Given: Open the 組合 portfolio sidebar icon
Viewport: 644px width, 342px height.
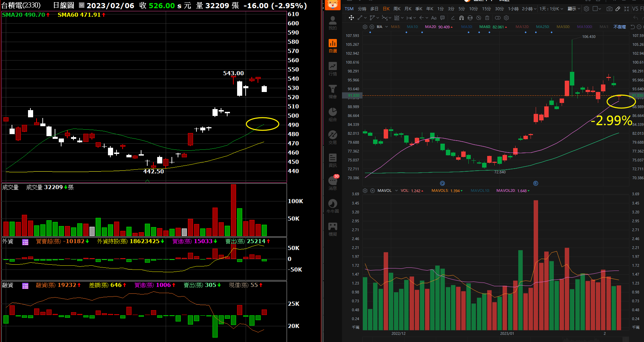Looking at the screenshot, I should [332, 115].
